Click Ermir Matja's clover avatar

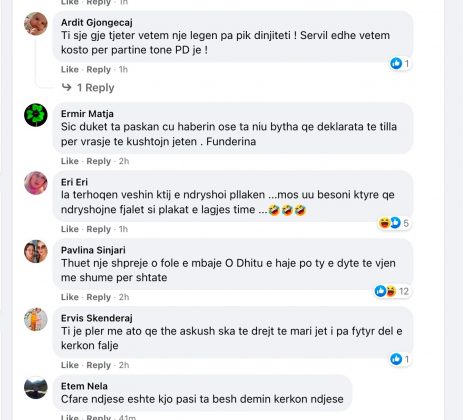(x=36, y=115)
